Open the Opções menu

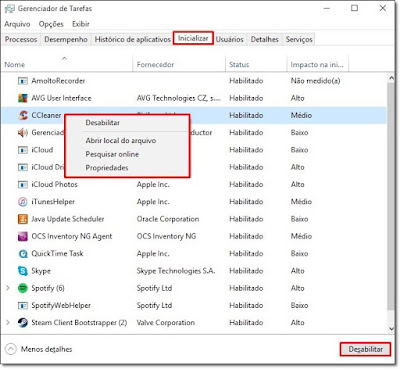point(51,24)
